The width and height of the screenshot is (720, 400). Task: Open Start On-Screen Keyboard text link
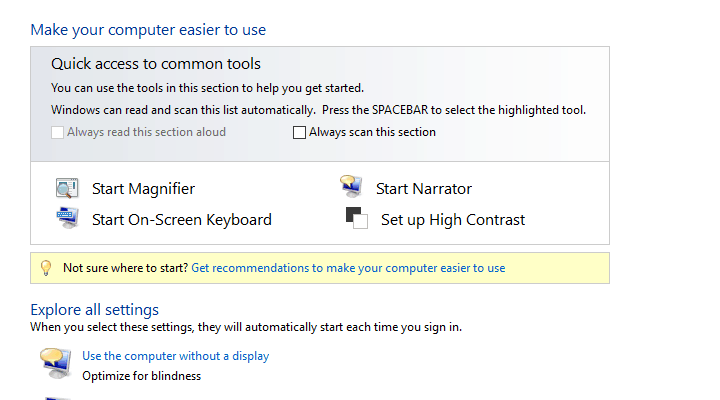click(x=181, y=219)
